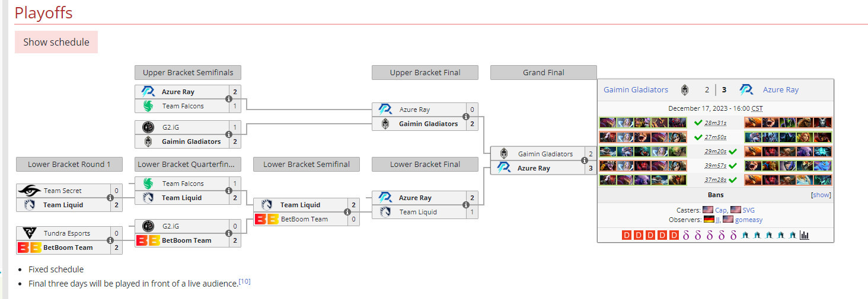Click the last datDota purple match icon
The image size is (868, 299).
point(733,235)
